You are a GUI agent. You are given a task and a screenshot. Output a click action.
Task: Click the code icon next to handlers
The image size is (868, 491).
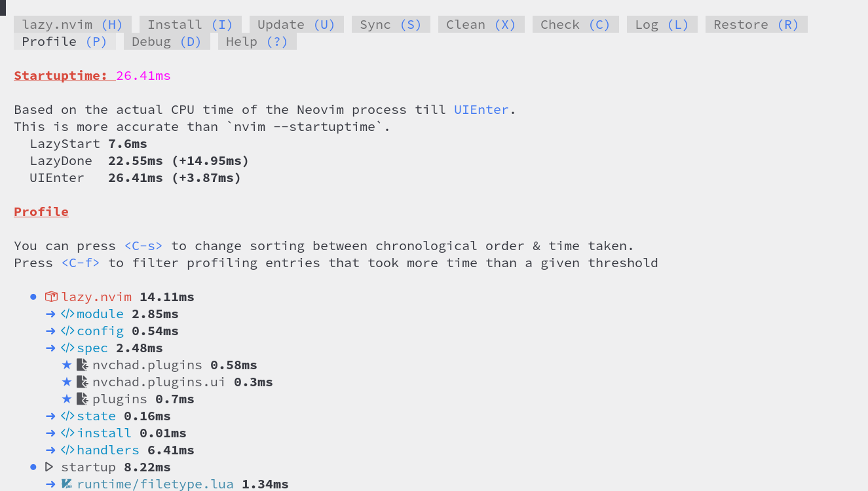[x=67, y=450]
